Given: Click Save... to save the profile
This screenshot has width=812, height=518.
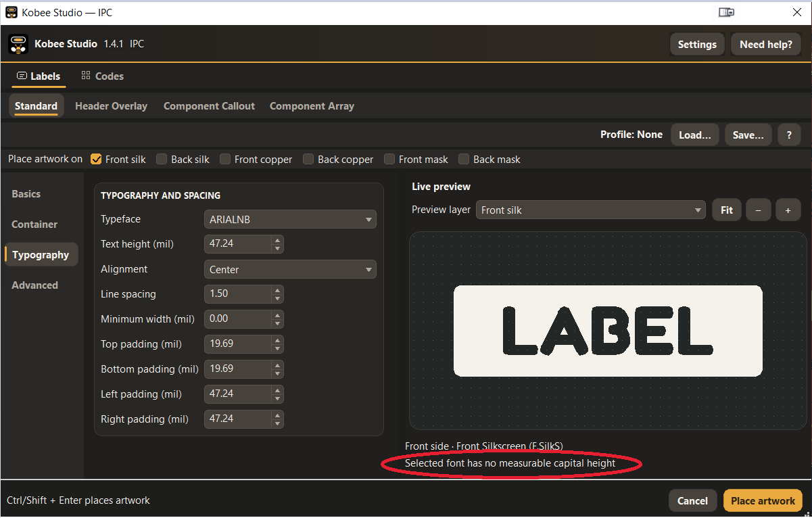Looking at the screenshot, I should pyautogui.click(x=748, y=135).
